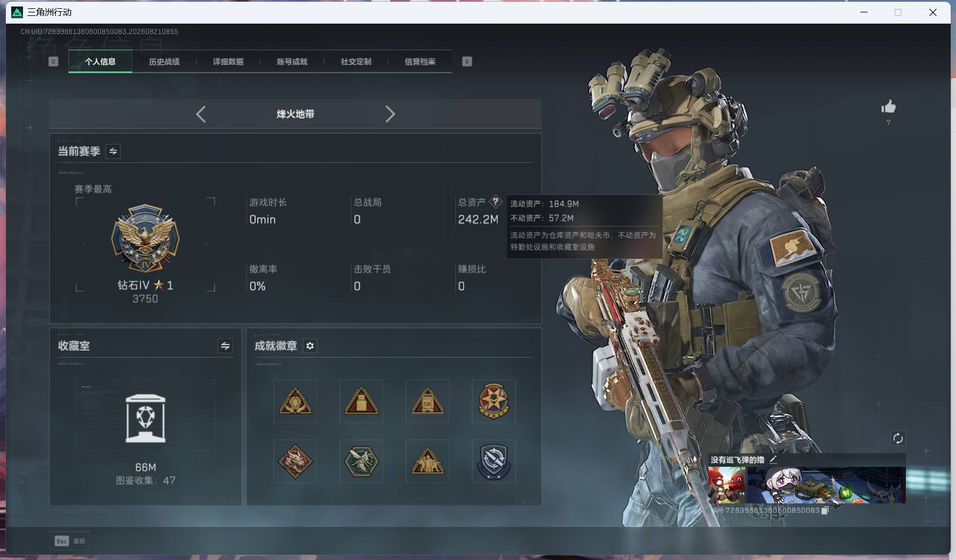Click the 图鉴收集: 47 text
956x560 pixels.
[145, 481]
